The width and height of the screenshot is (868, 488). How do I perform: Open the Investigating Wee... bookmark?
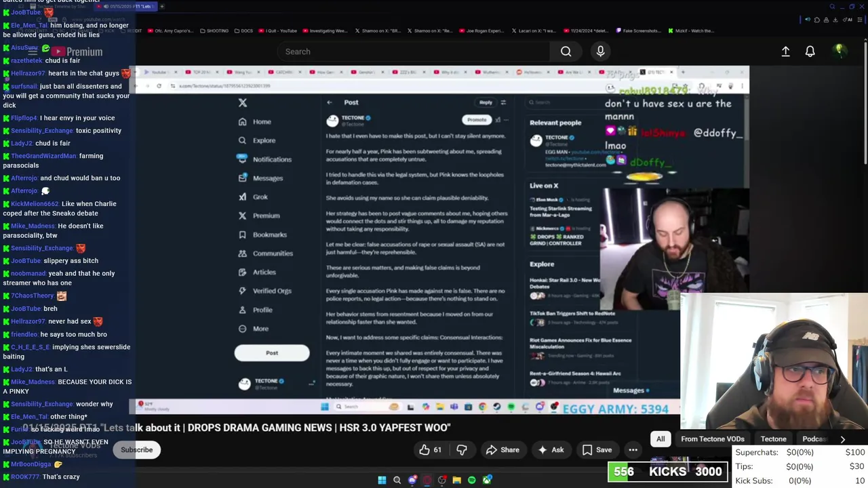tap(325, 30)
